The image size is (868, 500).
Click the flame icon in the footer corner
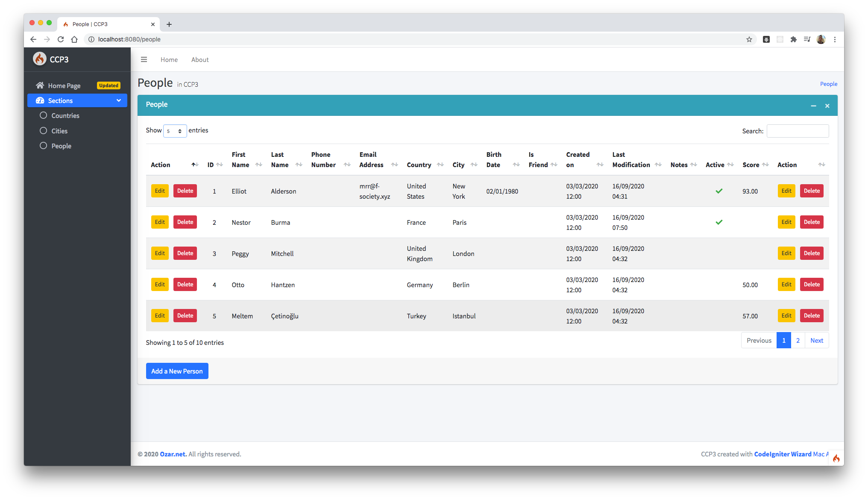pos(836,458)
